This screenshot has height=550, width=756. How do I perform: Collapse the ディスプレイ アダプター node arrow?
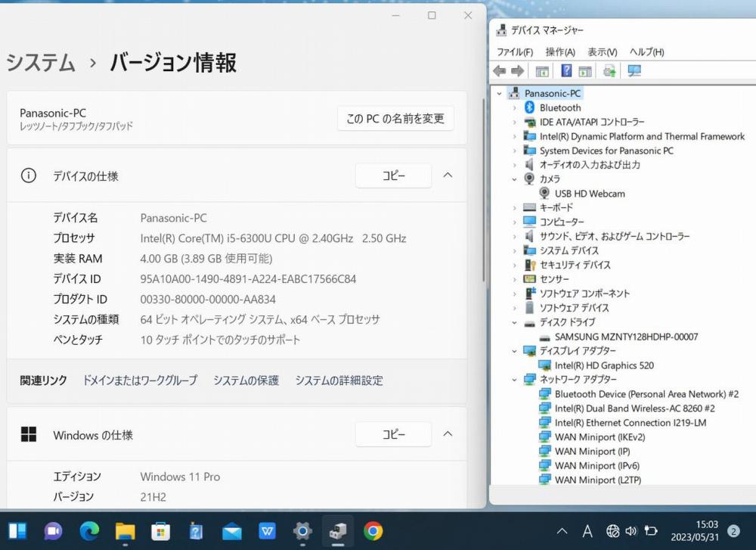pyautogui.click(x=514, y=351)
